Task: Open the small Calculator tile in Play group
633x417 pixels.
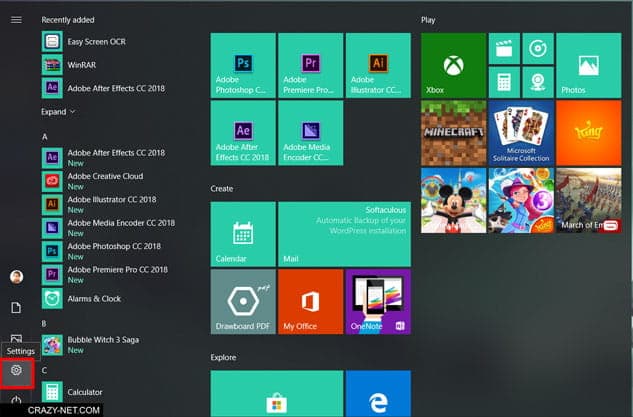Action: coord(504,82)
